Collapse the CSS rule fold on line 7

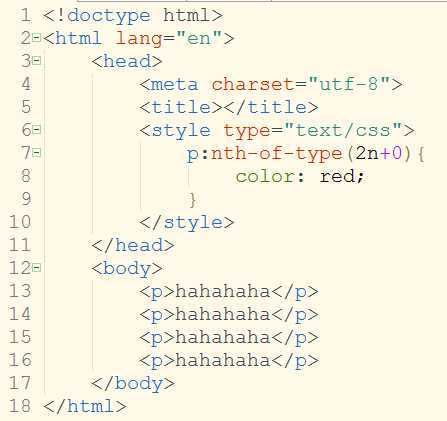click(x=36, y=153)
